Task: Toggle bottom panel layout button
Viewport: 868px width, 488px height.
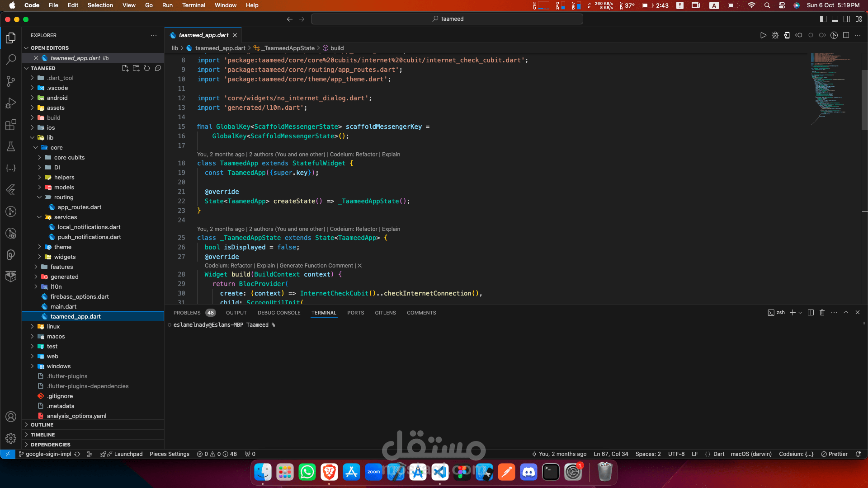Action: 835,19
